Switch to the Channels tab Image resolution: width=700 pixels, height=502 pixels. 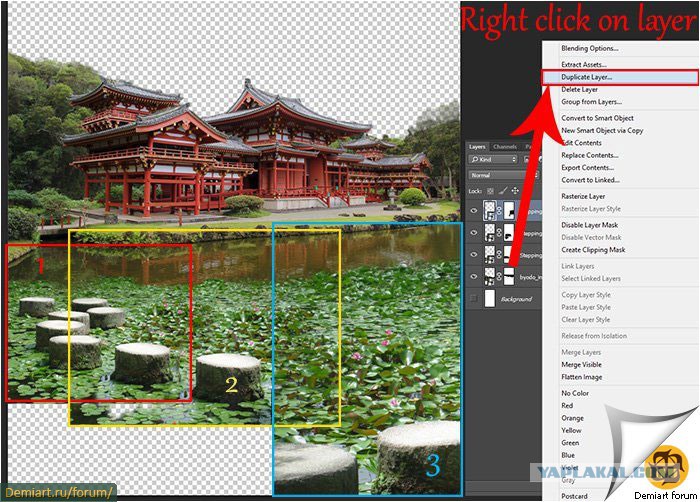click(x=505, y=146)
